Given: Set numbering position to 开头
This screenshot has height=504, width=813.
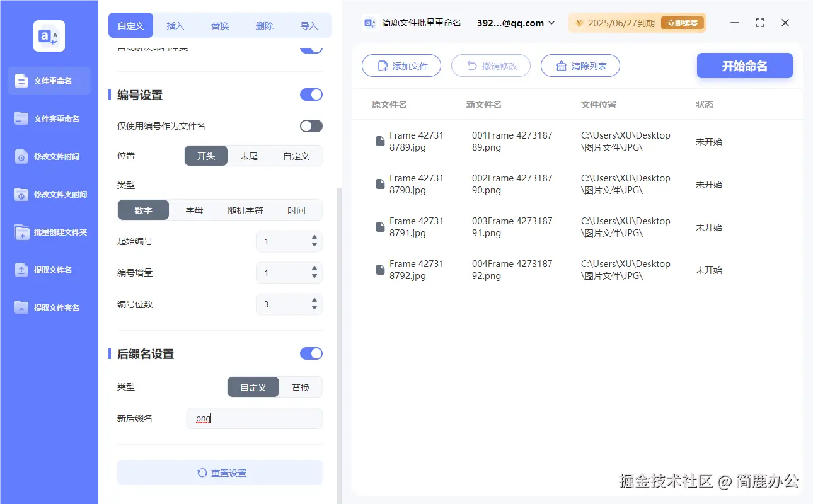Looking at the screenshot, I should click(x=206, y=156).
